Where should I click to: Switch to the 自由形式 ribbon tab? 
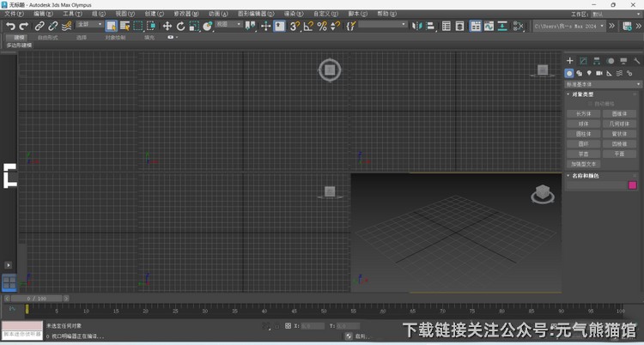pyautogui.click(x=48, y=38)
